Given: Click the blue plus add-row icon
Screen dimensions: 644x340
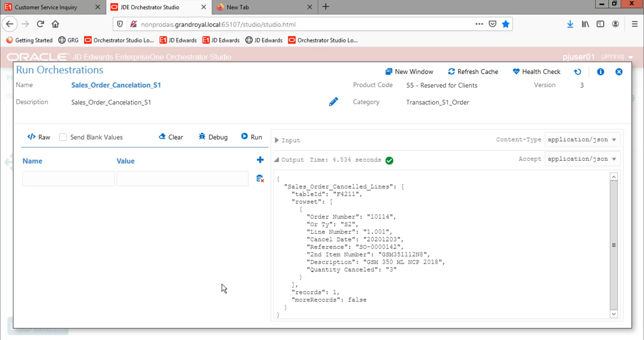Looking at the screenshot, I should pos(260,160).
